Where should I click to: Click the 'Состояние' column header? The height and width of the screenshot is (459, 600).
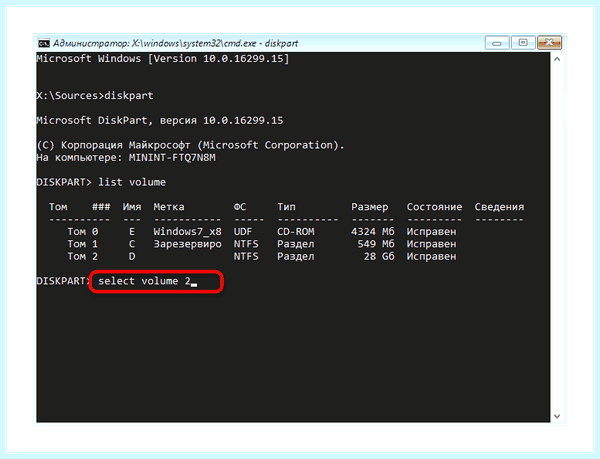434,207
